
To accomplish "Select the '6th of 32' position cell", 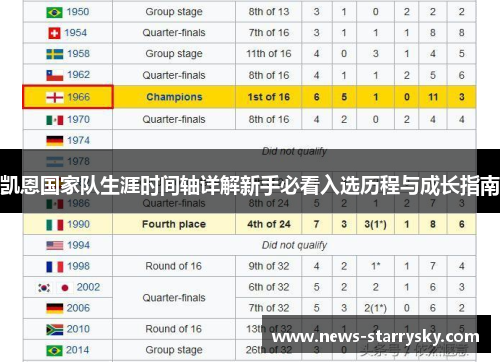I will point(269,287).
